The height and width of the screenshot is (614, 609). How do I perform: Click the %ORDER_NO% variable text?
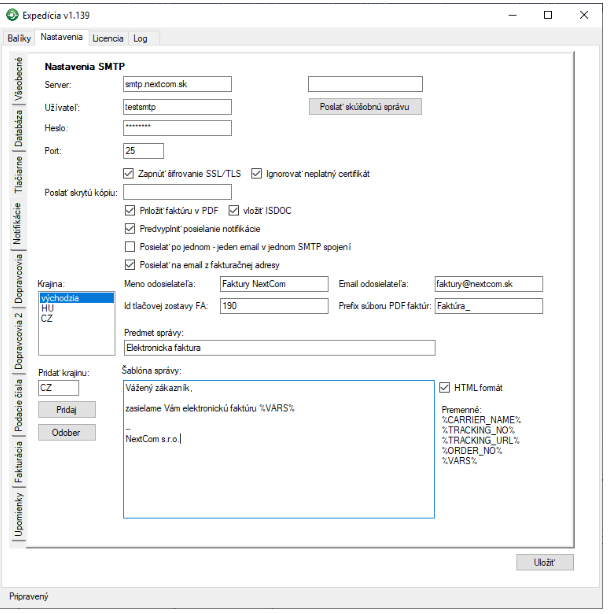click(x=472, y=450)
